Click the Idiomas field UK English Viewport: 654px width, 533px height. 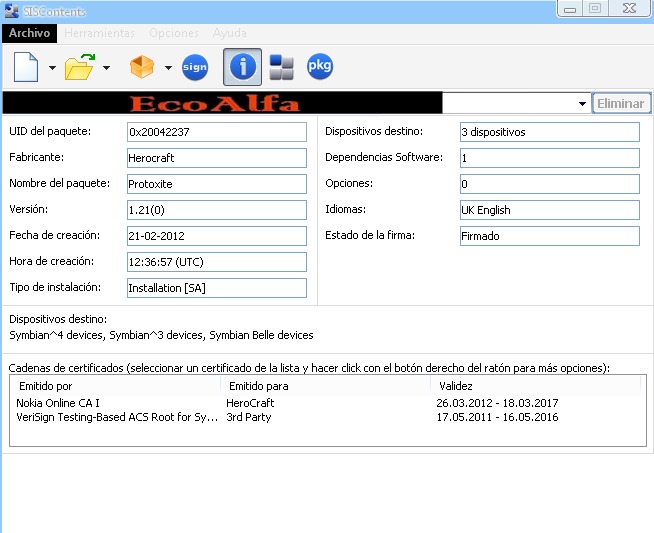550,210
